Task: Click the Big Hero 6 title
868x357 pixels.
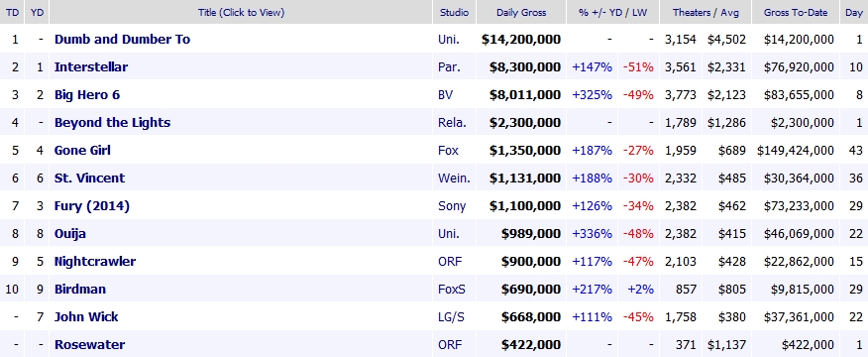Action: pos(87,95)
